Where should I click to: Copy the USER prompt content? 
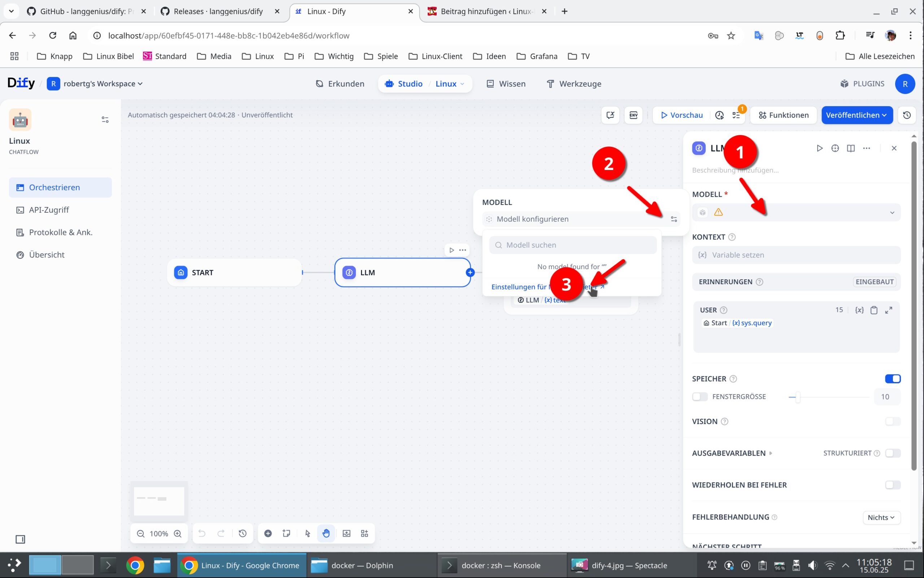tap(874, 310)
